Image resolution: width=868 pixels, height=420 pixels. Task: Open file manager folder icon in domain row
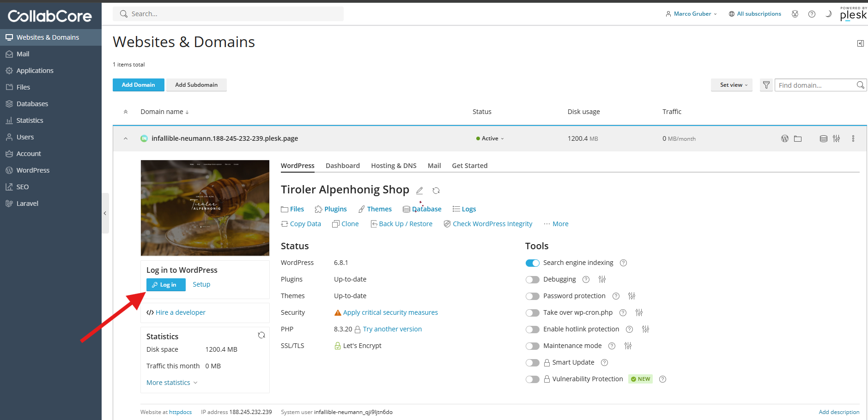[798, 138]
